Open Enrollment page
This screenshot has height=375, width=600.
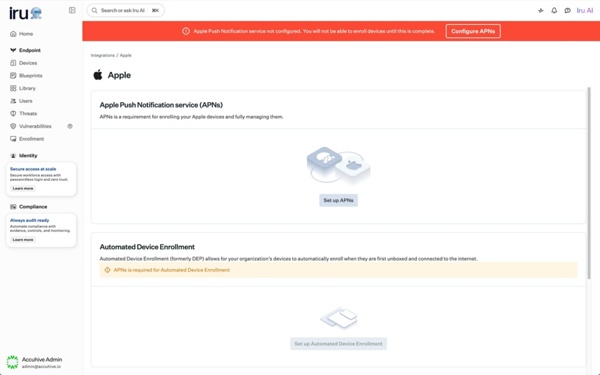coord(31,139)
